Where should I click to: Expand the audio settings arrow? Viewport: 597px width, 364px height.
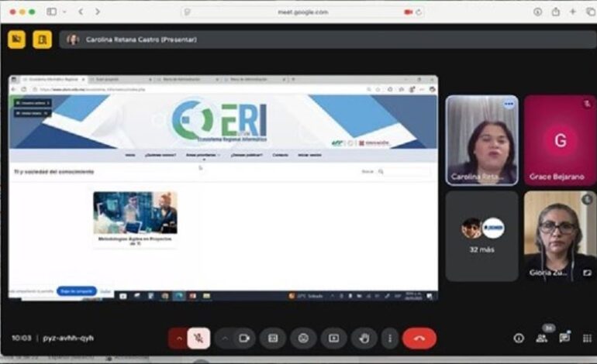click(x=178, y=338)
